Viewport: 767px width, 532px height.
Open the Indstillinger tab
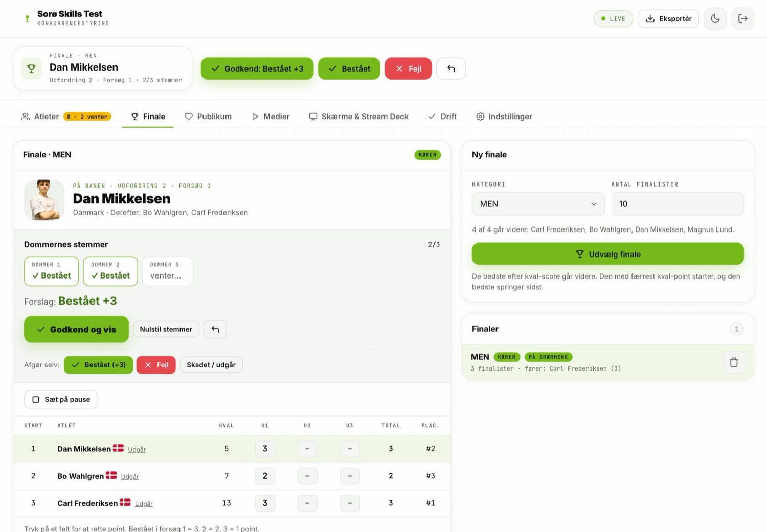click(504, 117)
